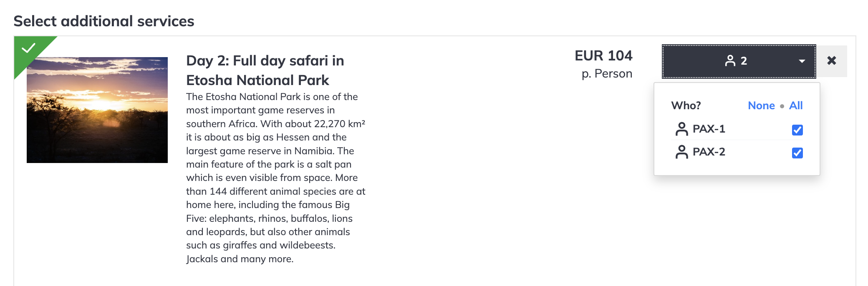
Task: Select None passengers link
Action: point(761,105)
